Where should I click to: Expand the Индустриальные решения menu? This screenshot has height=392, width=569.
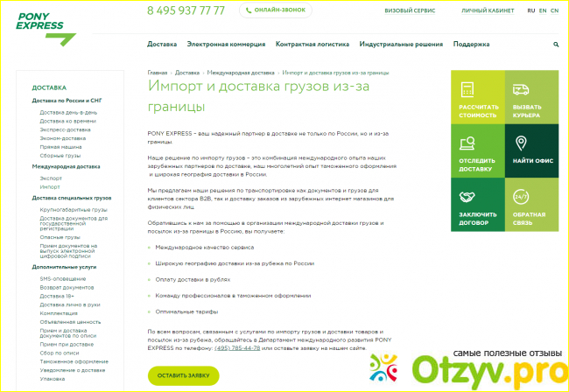(x=401, y=44)
